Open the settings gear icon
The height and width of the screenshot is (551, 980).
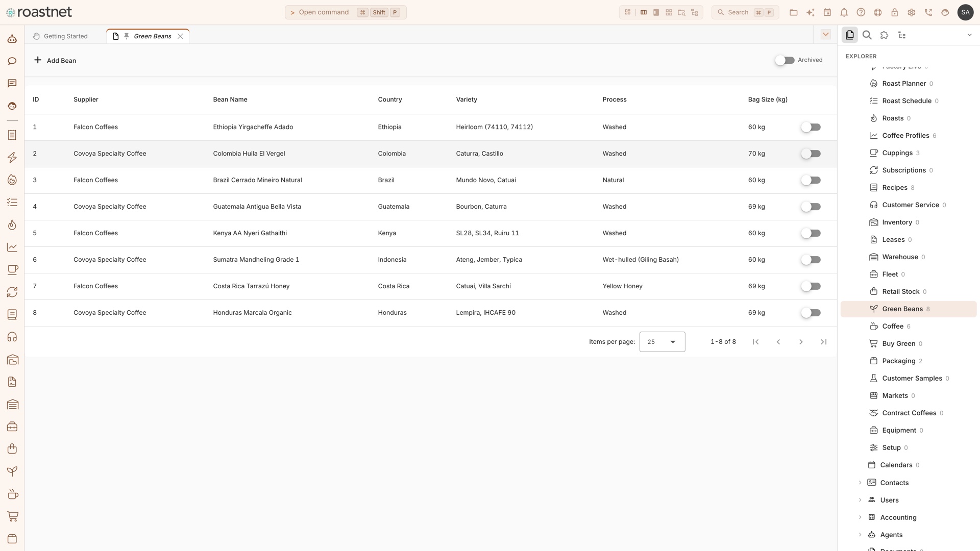pyautogui.click(x=911, y=12)
